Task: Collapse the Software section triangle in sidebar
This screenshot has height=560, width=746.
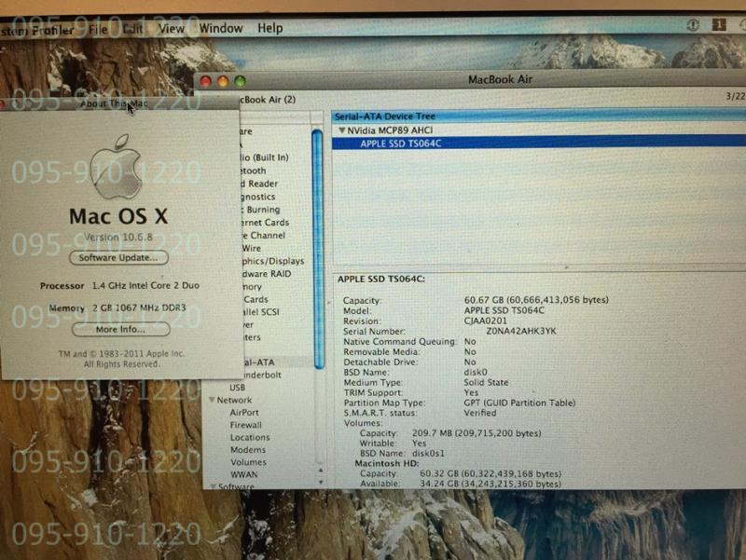Action: point(214,485)
